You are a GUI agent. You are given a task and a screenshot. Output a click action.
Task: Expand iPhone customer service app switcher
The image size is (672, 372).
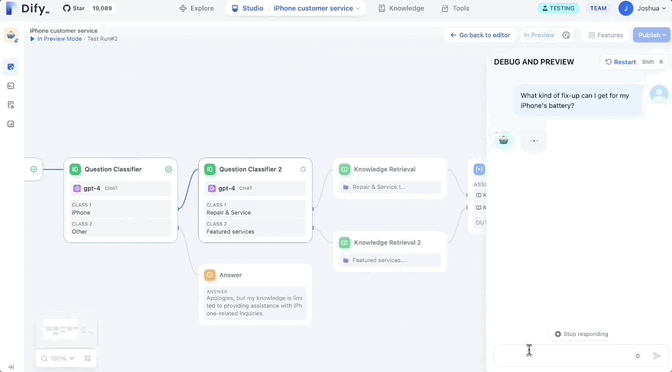tap(317, 8)
